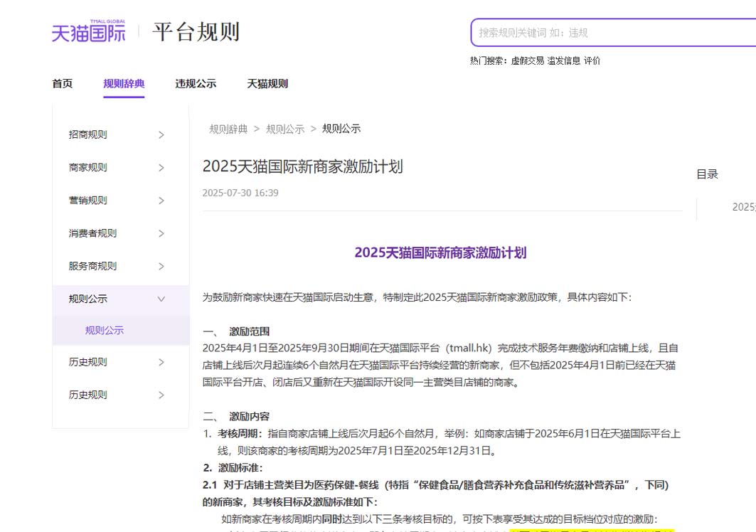Collapse the 规则公示 down-chevron
This screenshot has width=756, height=532.
161,299
